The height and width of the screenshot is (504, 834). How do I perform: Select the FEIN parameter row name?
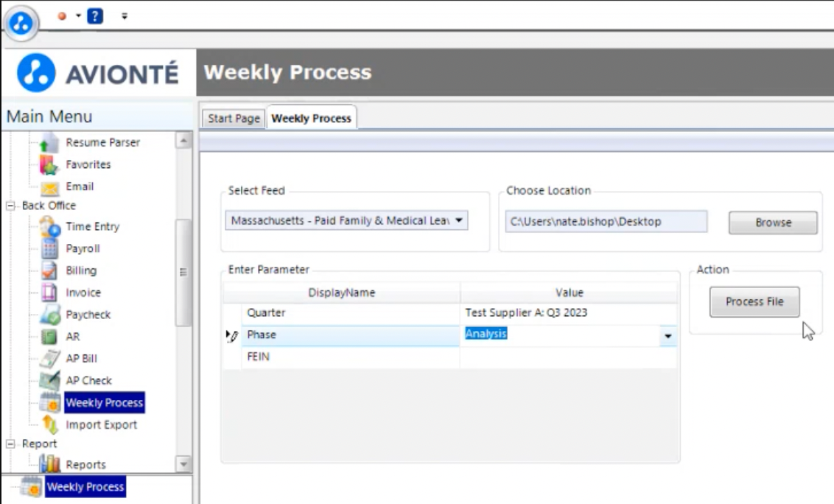pyautogui.click(x=258, y=357)
